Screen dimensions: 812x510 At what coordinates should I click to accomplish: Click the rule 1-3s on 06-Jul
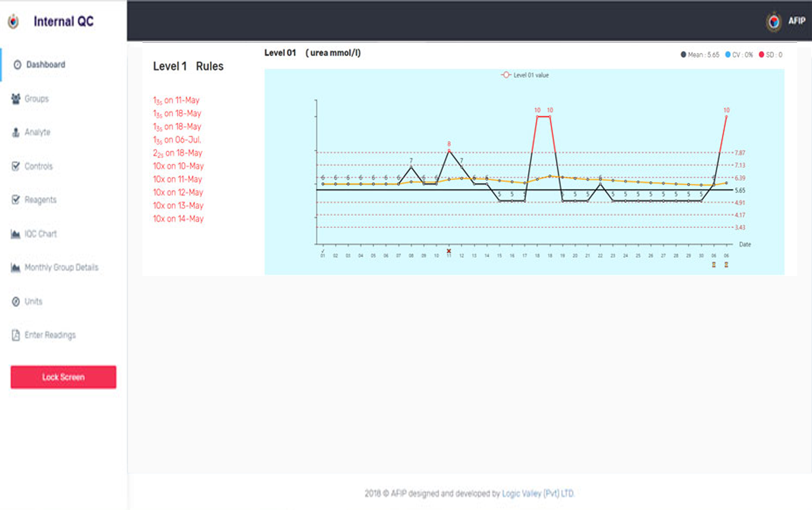177,140
